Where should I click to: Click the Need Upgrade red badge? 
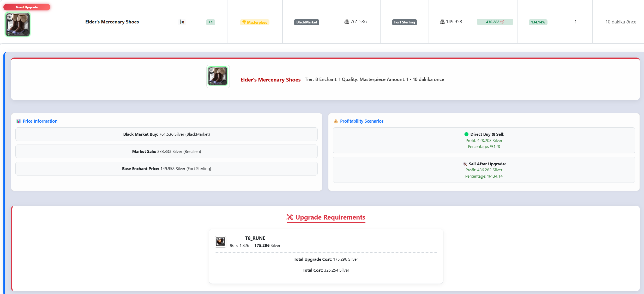pyautogui.click(x=27, y=7)
